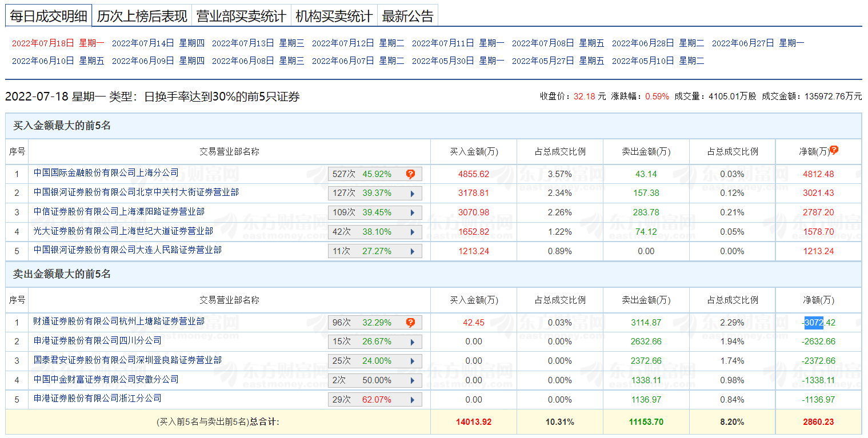Open the 最新公告 tab
The height and width of the screenshot is (438, 868).
pos(407,16)
